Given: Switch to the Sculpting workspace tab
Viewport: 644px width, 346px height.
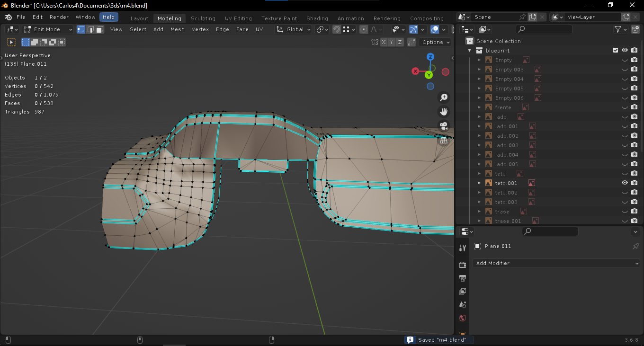Looking at the screenshot, I should [203, 18].
